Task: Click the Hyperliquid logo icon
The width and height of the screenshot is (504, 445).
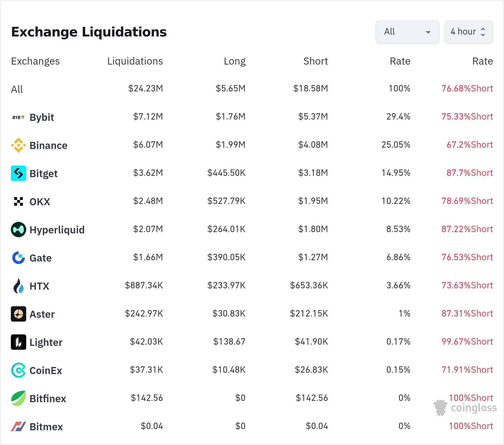Action: 19,230
